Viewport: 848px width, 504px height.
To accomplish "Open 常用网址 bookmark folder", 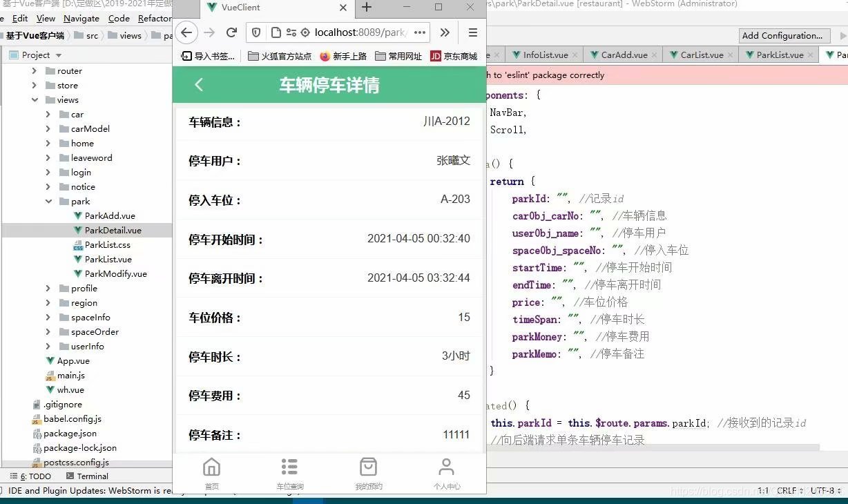I will (398, 56).
